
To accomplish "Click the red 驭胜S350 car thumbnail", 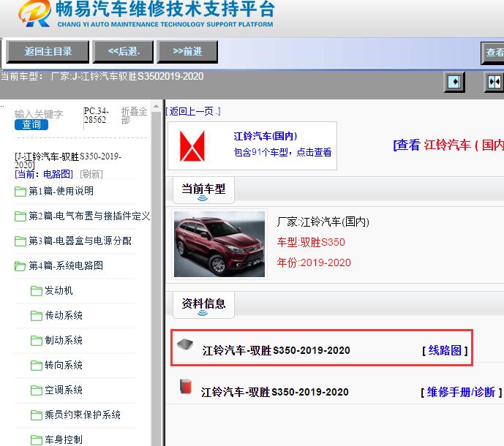I will point(219,244).
